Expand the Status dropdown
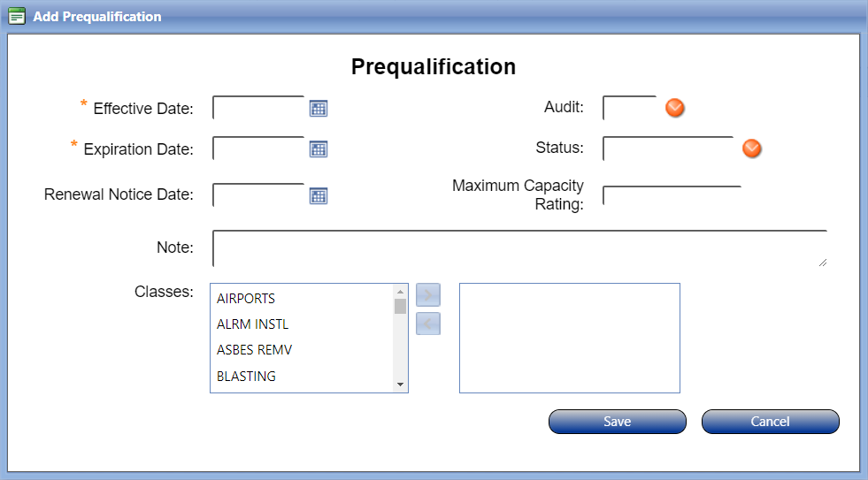Screen dimensions: 868x480 [x=752, y=149]
